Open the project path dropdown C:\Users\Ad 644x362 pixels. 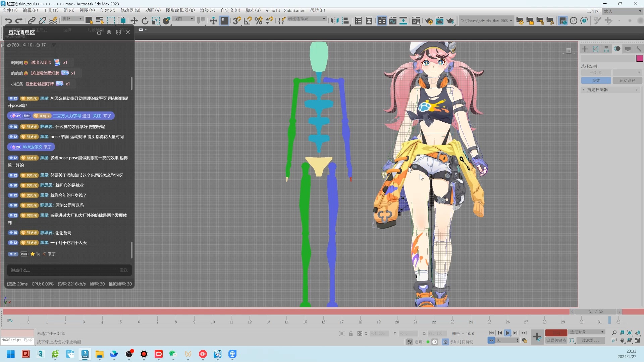[486, 21]
